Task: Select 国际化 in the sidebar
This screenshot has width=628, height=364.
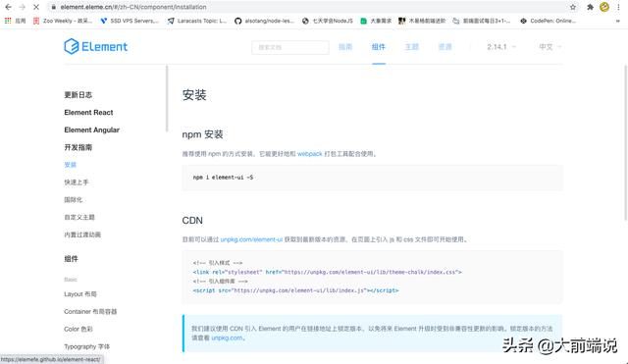Action: coord(73,200)
